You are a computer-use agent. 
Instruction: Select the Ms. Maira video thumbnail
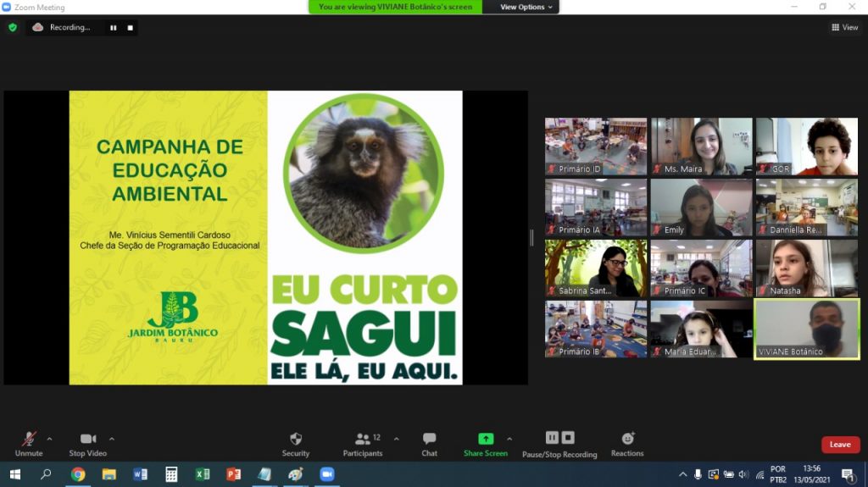tap(701, 146)
